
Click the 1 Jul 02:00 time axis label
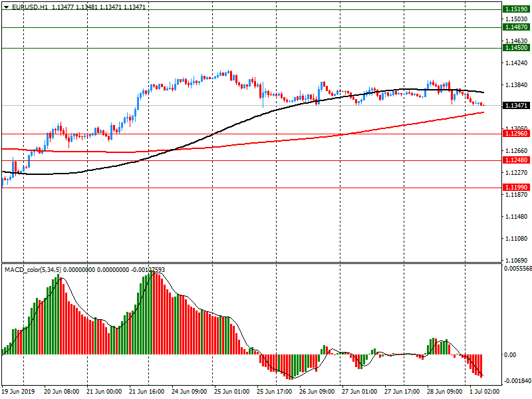click(x=485, y=392)
